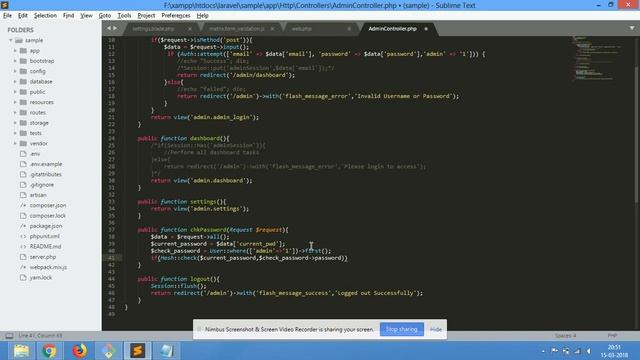The height and width of the screenshot is (360, 640).
Task: Collapse the sample root folder
Action: (x=11, y=40)
